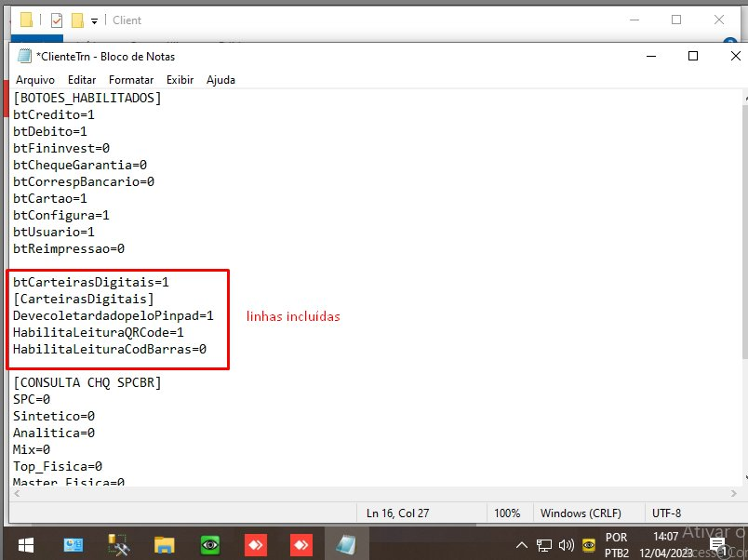The image size is (748, 560).
Task: Open the Arquivo menu
Action: coord(35,80)
